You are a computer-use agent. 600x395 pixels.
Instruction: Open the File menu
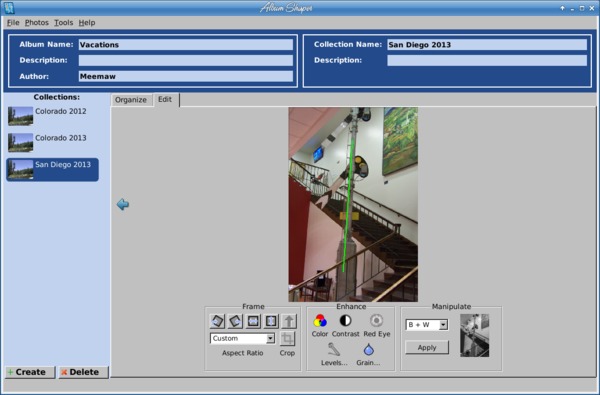(13, 23)
